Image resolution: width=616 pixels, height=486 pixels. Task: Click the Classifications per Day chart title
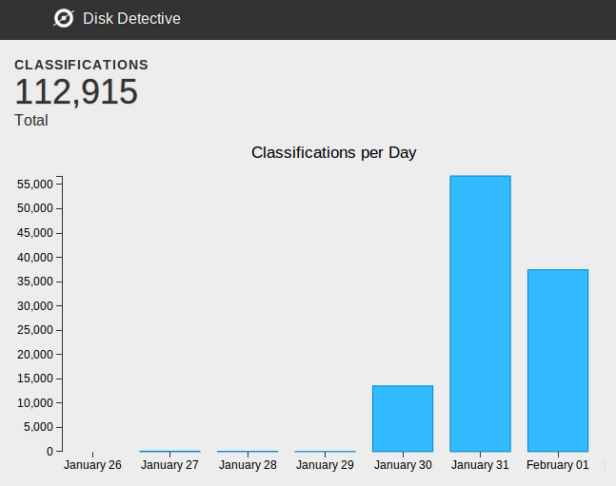click(333, 153)
